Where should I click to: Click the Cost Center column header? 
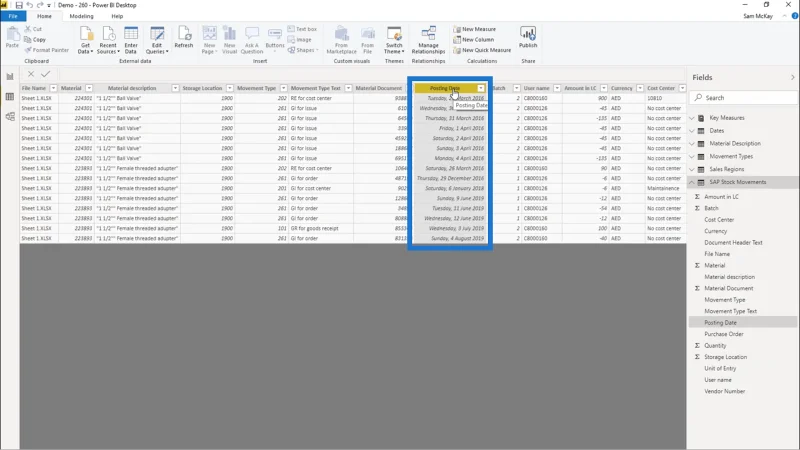point(661,88)
